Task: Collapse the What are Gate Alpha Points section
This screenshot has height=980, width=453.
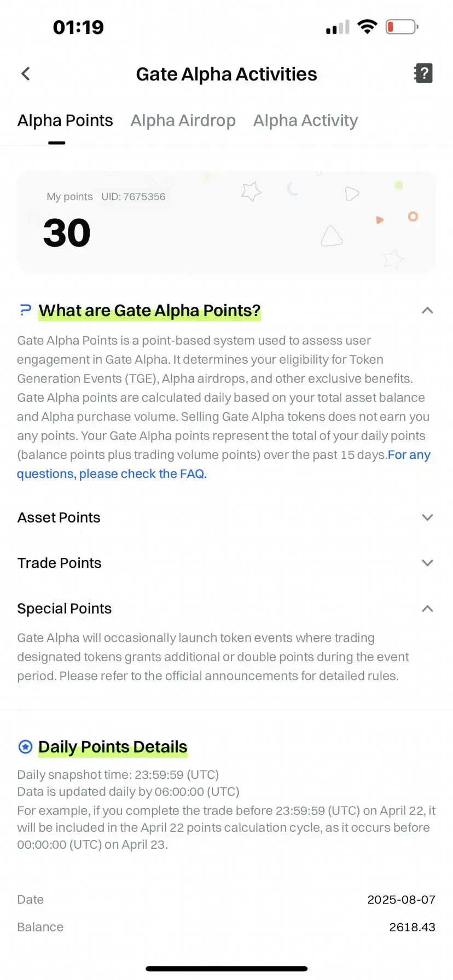Action: coord(427,311)
